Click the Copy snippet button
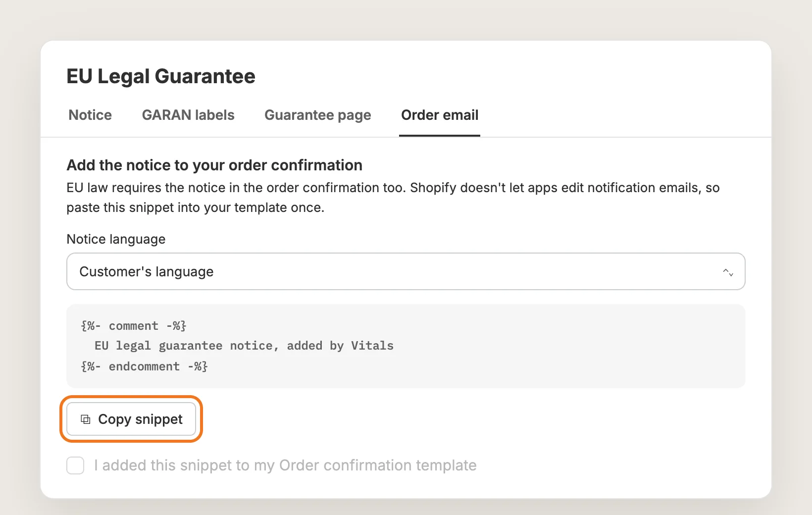This screenshot has height=515, width=812. [131, 419]
